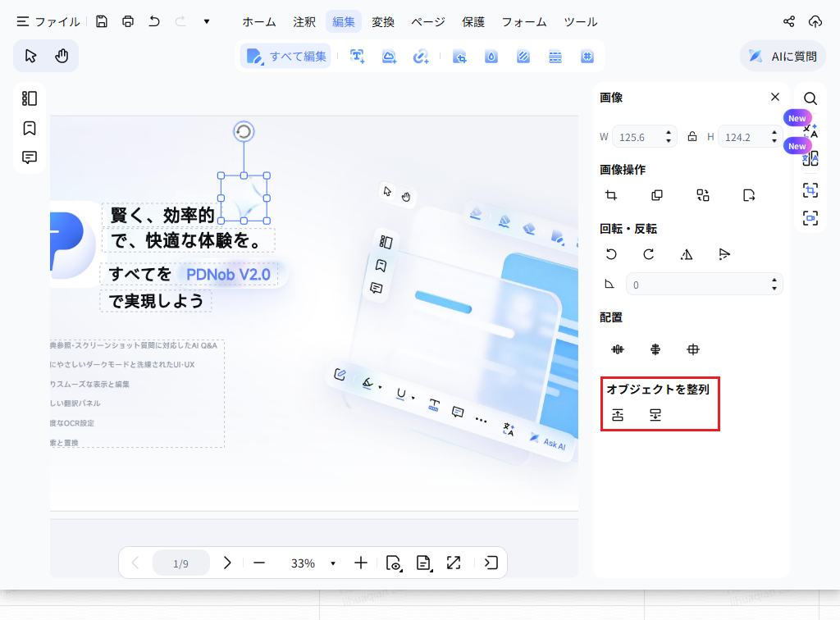The width and height of the screenshot is (840, 620).
Task: Click the すべて編集 button
Action: pyautogui.click(x=285, y=57)
